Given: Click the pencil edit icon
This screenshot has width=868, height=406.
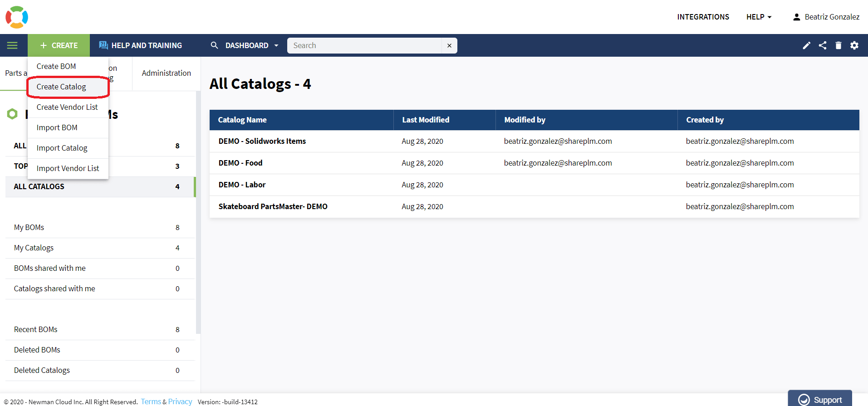Looking at the screenshot, I should (x=806, y=45).
